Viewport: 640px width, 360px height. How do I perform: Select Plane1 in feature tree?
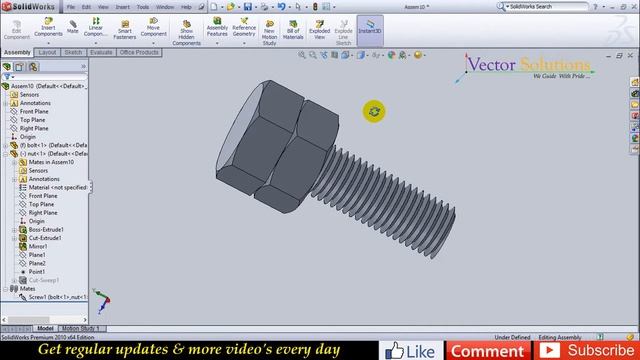[32, 255]
